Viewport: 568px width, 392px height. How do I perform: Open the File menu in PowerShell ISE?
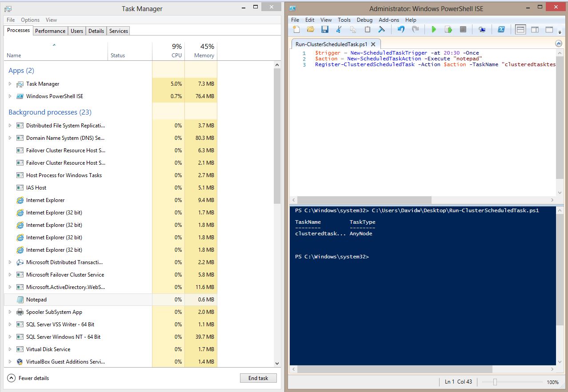click(x=295, y=20)
